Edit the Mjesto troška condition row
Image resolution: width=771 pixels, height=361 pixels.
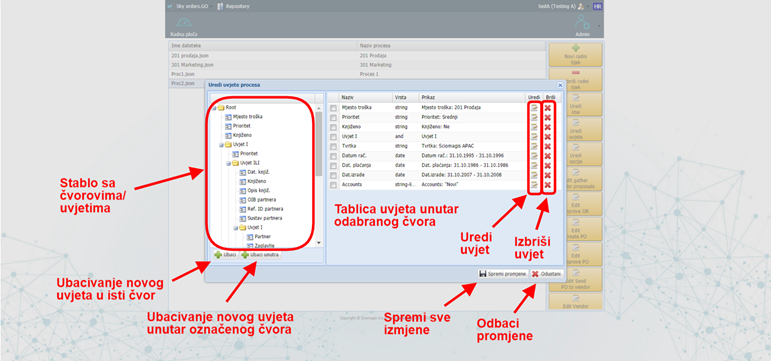[x=534, y=108]
